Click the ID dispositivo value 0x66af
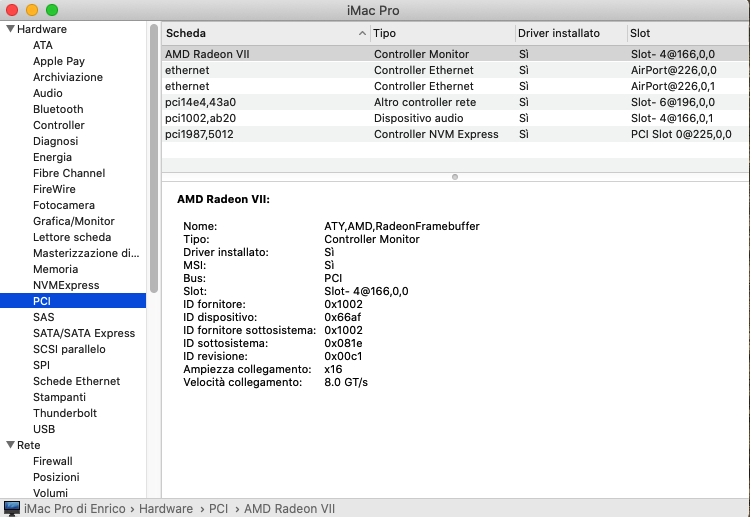 [x=342, y=317]
